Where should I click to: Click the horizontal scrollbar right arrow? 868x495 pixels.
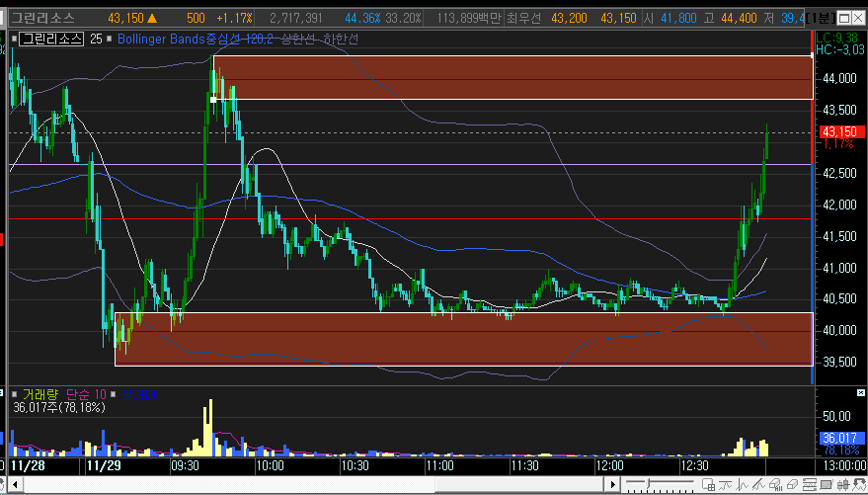click(613, 484)
